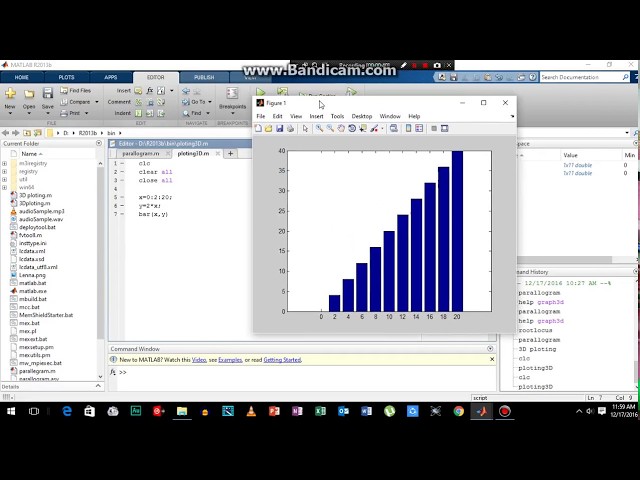Expand the Details panel chevron
The width and height of the screenshot is (640, 480).
click(98, 386)
